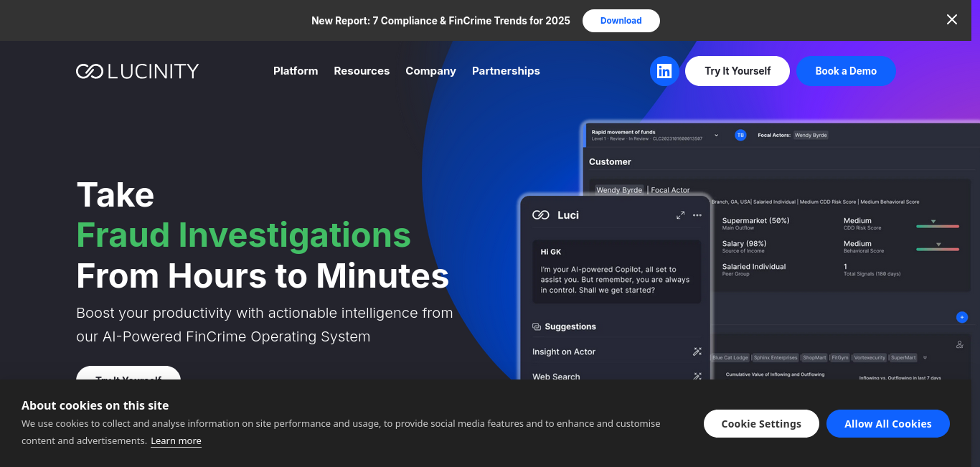This screenshot has height=467, width=980.
Task: Click the magic wand beside Web Search
Action: point(697,376)
